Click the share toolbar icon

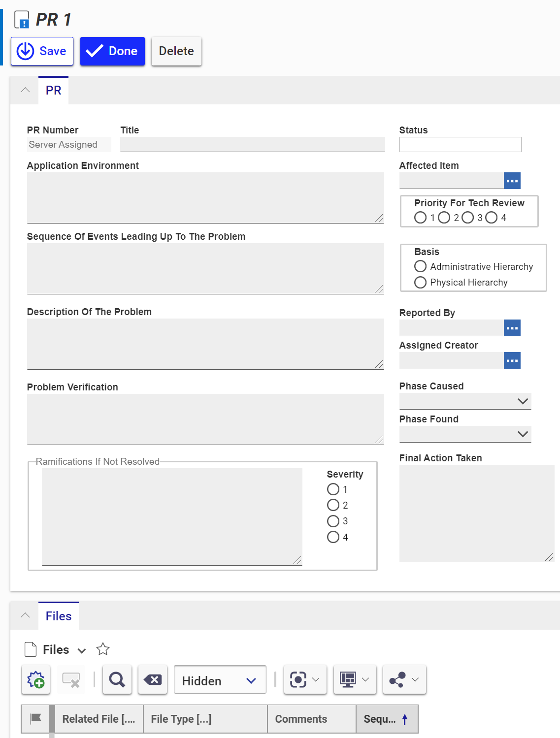[x=397, y=680]
